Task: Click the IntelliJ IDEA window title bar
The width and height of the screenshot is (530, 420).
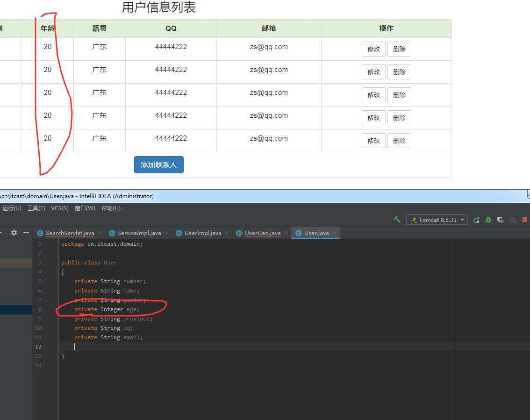Action: (x=265, y=196)
